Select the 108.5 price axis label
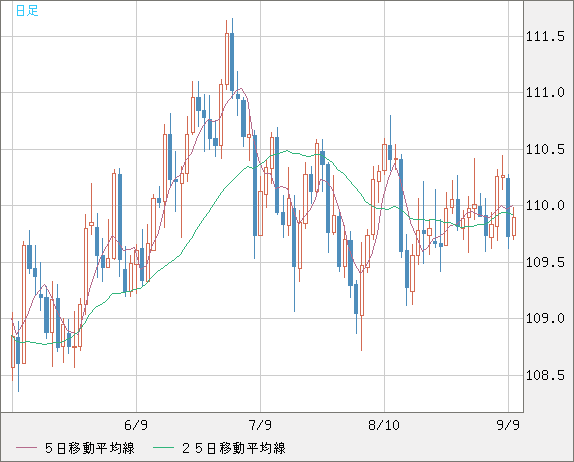 pyautogui.click(x=545, y=375)
